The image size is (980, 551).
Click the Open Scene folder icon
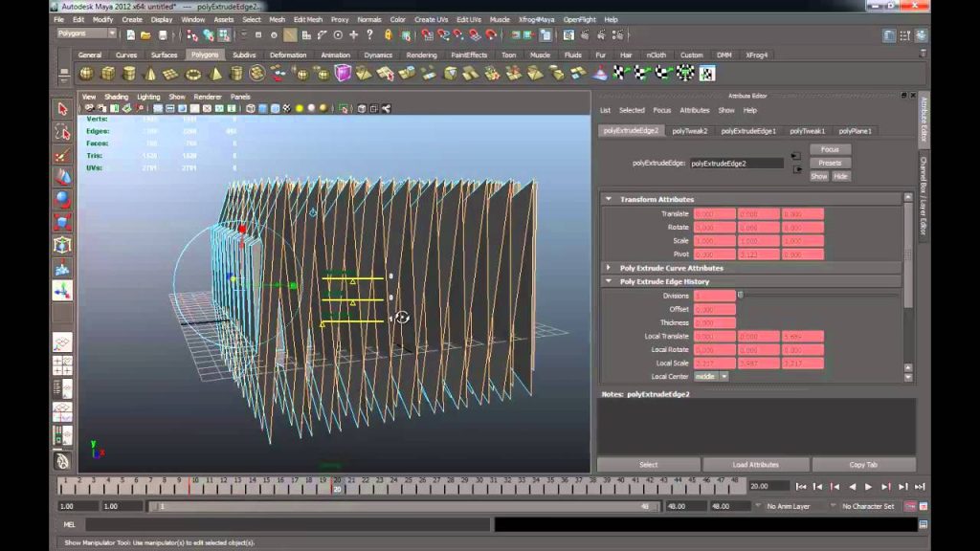145,35
